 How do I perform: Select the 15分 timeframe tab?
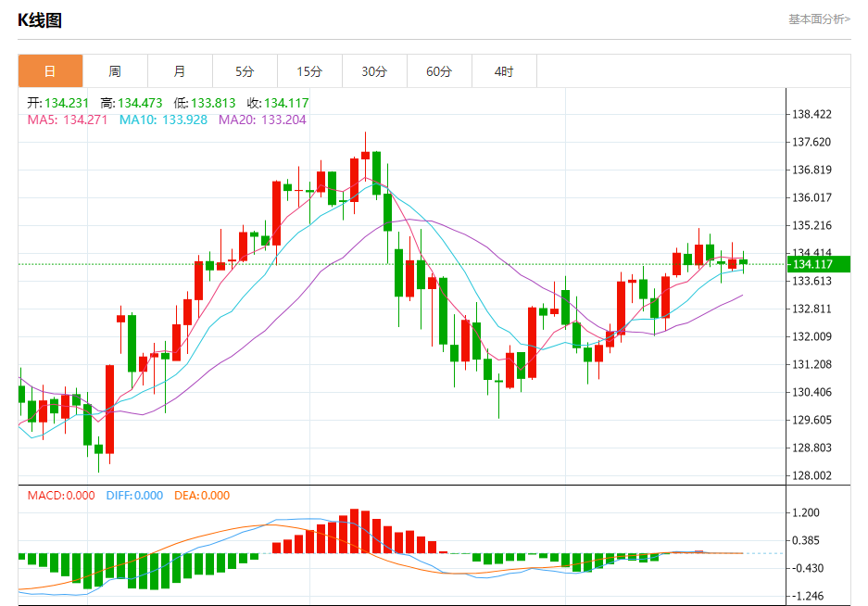(309, 71)
